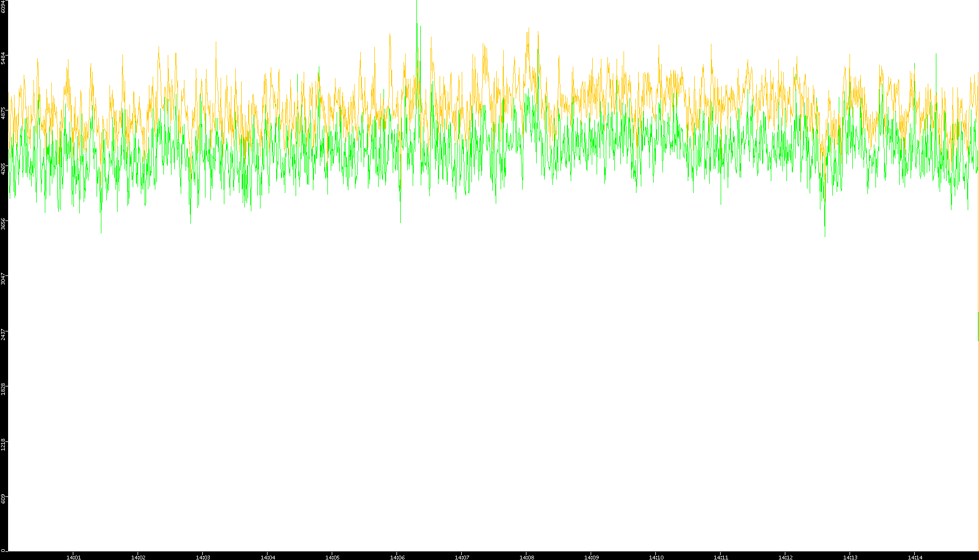Viewport: 979px width, 560px height.
Task: Click the 14:14 time axis label
Action: pyautogui.click(x=915, y=557)
